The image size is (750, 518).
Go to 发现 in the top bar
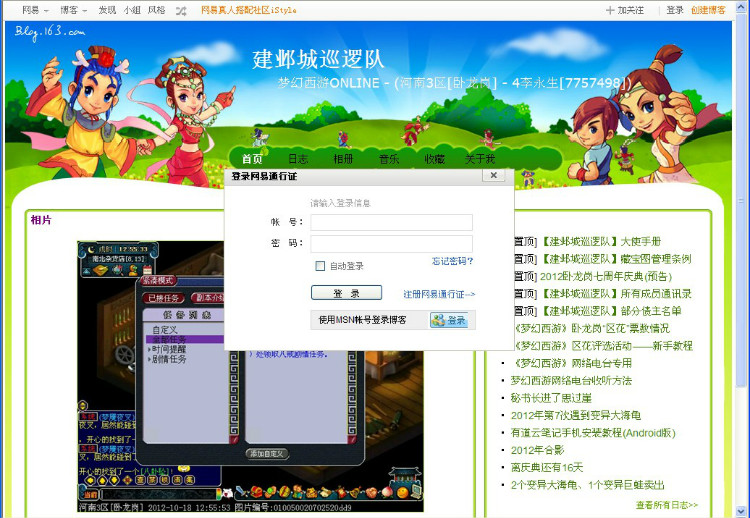tap(107, 10)
